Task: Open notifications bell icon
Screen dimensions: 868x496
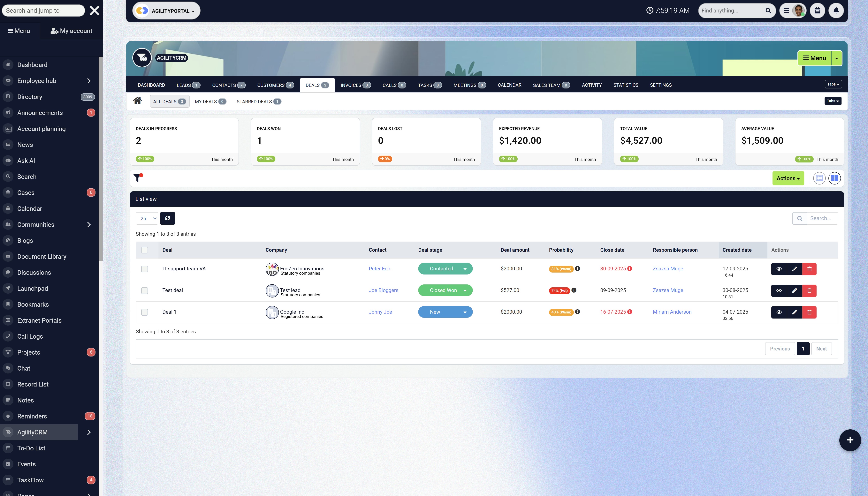Action: [836, 11]
